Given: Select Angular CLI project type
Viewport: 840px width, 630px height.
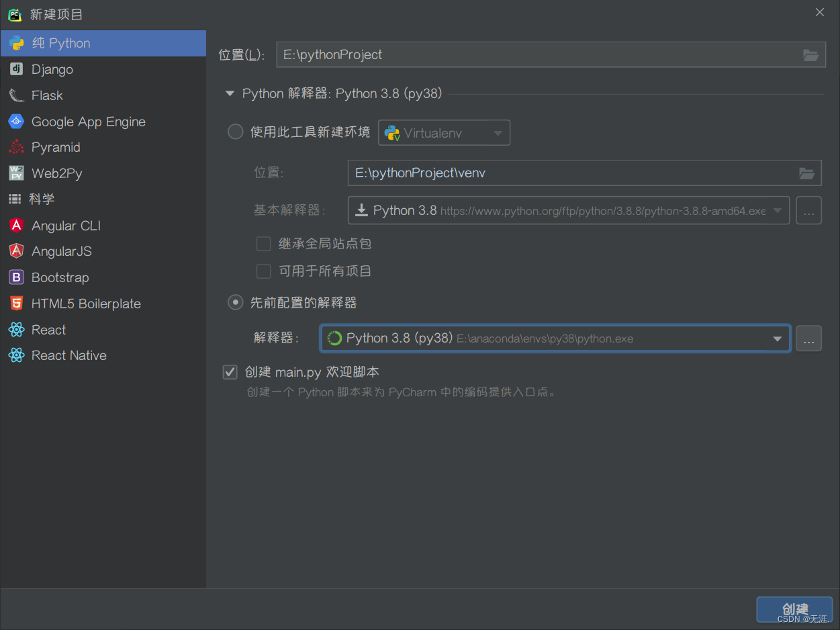Looking at the screenshot, I should (103, 226).
